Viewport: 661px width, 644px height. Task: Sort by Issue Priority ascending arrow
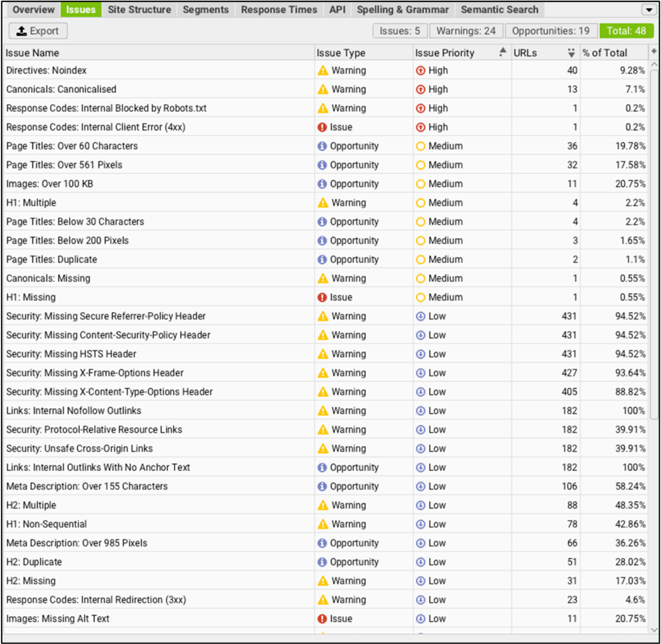[503, 52]
